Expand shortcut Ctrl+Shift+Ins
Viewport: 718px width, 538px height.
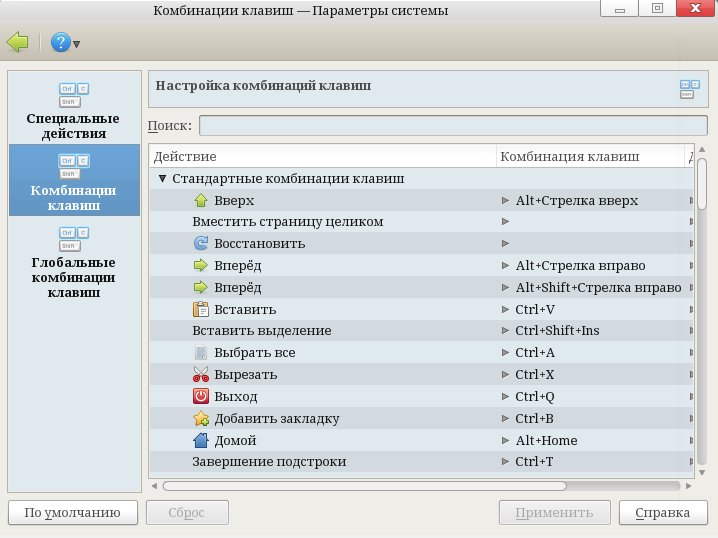tap(505, 330)
